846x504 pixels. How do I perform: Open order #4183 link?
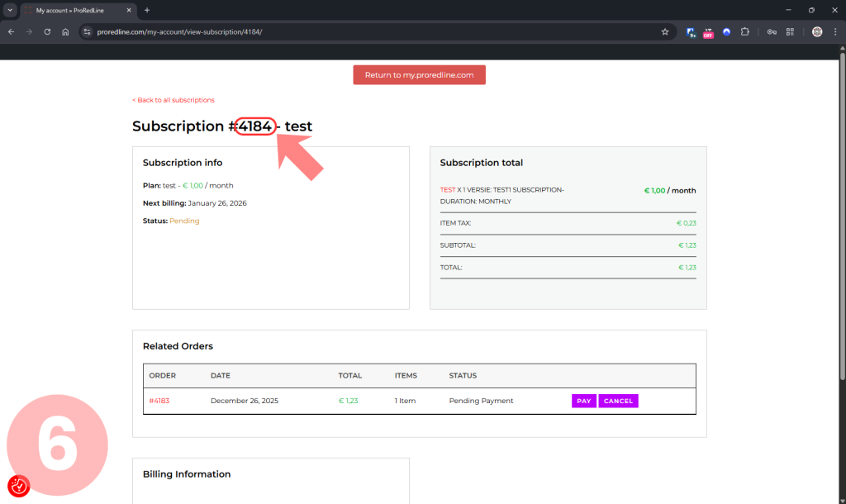pyautogui.click(x=159, y=401)
